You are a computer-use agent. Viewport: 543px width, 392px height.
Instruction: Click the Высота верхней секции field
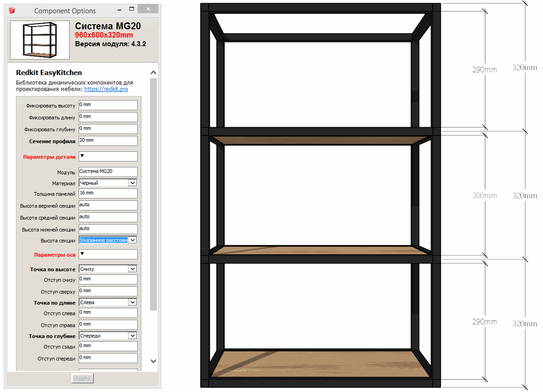point(108,205)
